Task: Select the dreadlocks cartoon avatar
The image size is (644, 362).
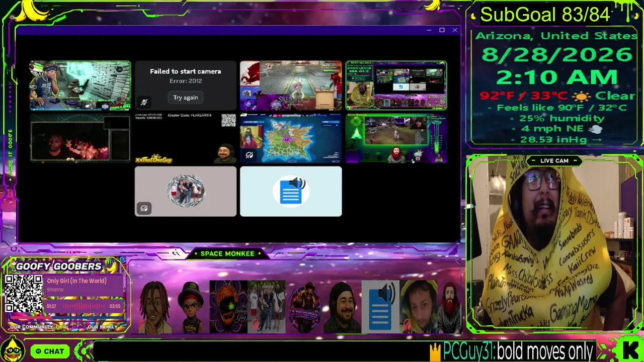Action: coord(154,307)
